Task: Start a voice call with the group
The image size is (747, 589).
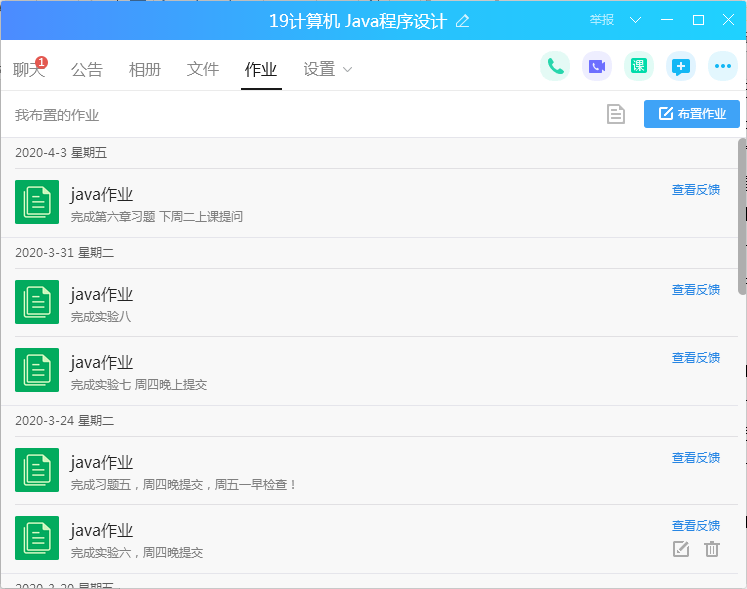Action: pos(555,67)
